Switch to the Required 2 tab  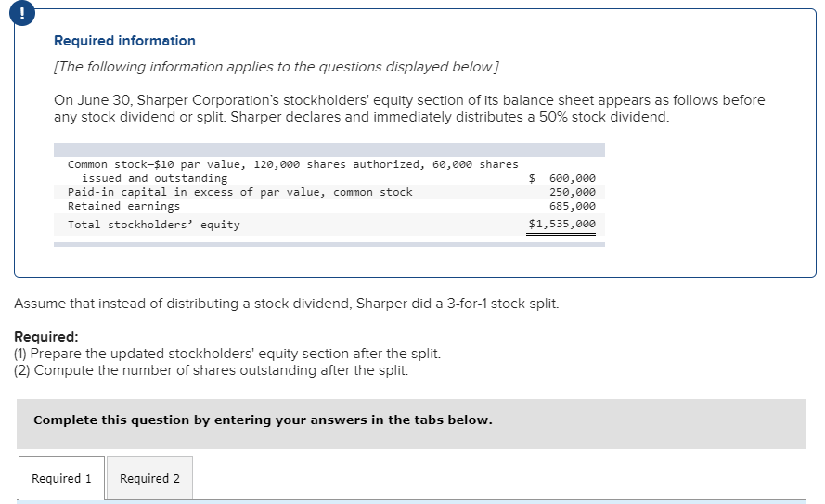150,478
